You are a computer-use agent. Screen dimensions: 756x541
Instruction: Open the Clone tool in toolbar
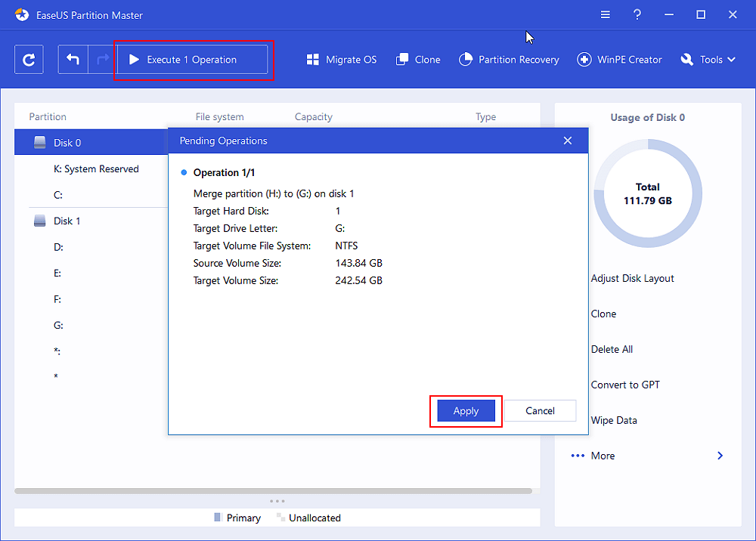tap(418, 60)
